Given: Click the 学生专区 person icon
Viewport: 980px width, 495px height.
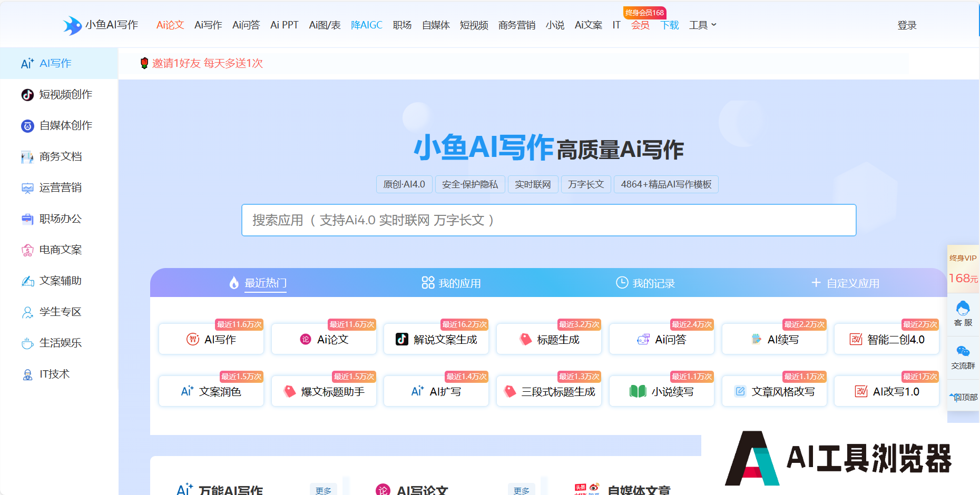Looking at the screenshot, I should coord(27,312).
